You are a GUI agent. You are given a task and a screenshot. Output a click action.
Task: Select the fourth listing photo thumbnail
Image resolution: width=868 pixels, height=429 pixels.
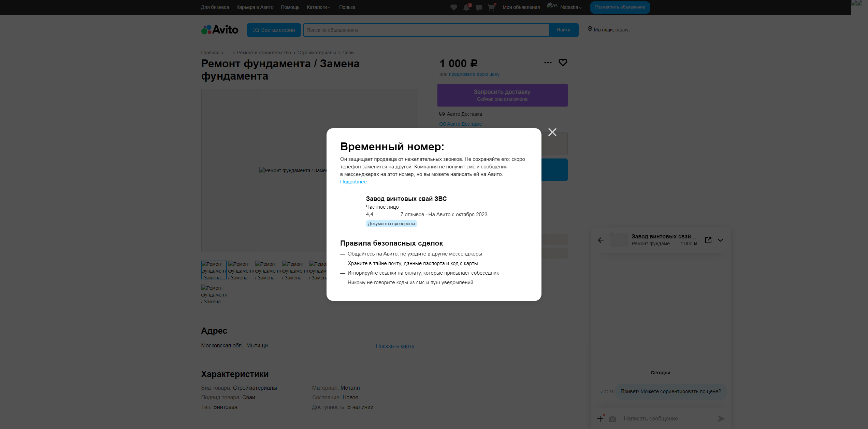pos(295,270)
